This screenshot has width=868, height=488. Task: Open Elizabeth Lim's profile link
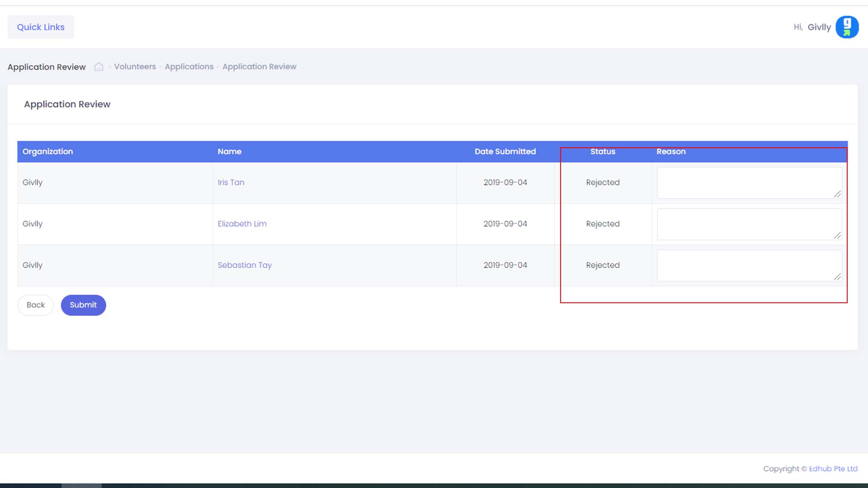(242, 224)
